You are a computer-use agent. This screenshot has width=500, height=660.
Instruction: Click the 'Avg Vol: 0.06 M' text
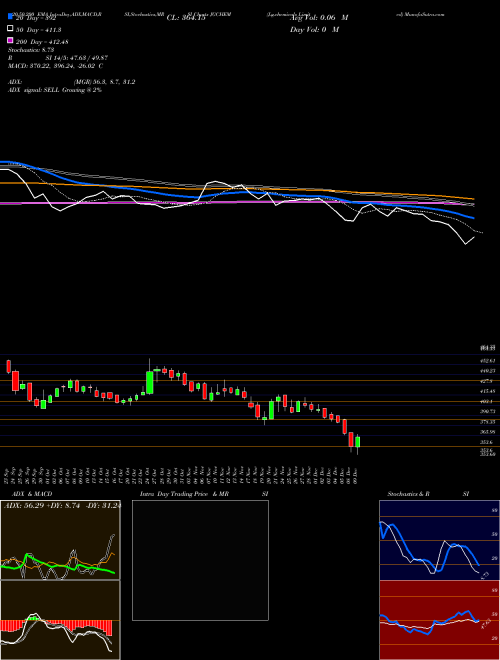pyautogui.click(x=319, y=18)
